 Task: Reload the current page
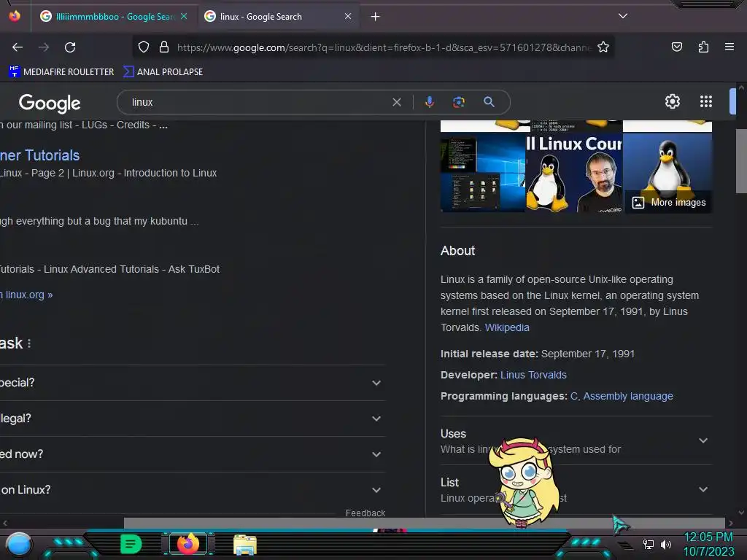pyautogui.click(x=70, y=47)
